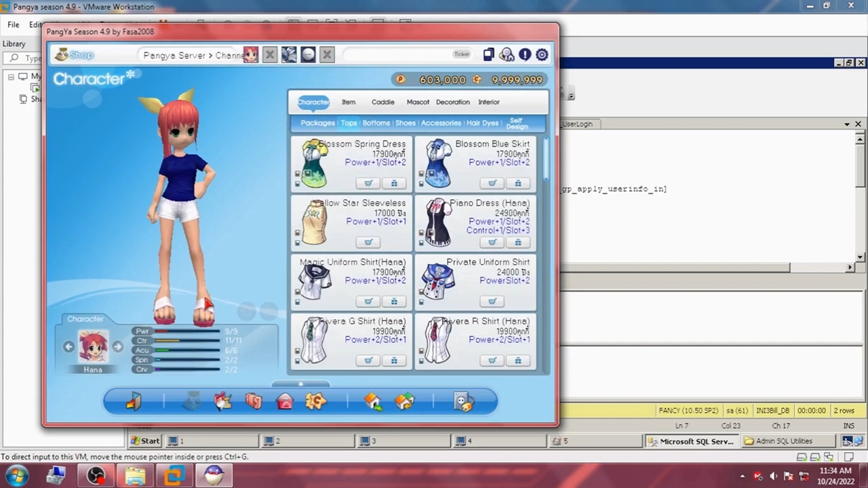
Task: Select the Decoration shop tab
Action: coord(452,102)
